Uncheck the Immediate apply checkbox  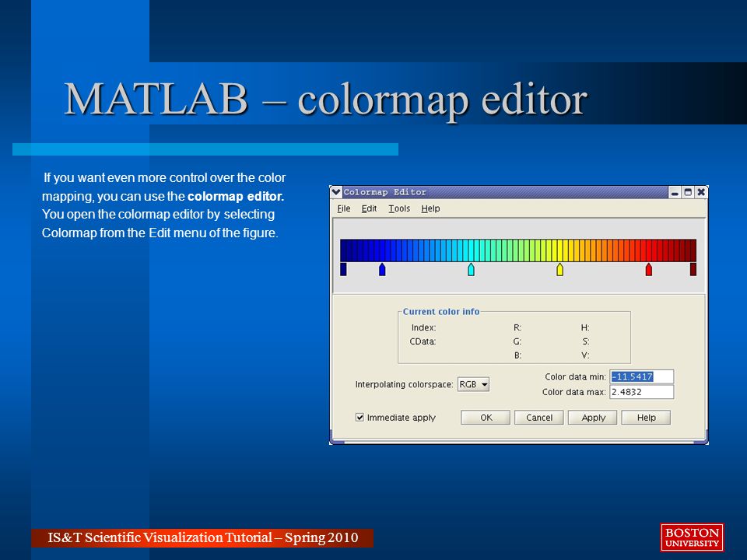[359, 418]
